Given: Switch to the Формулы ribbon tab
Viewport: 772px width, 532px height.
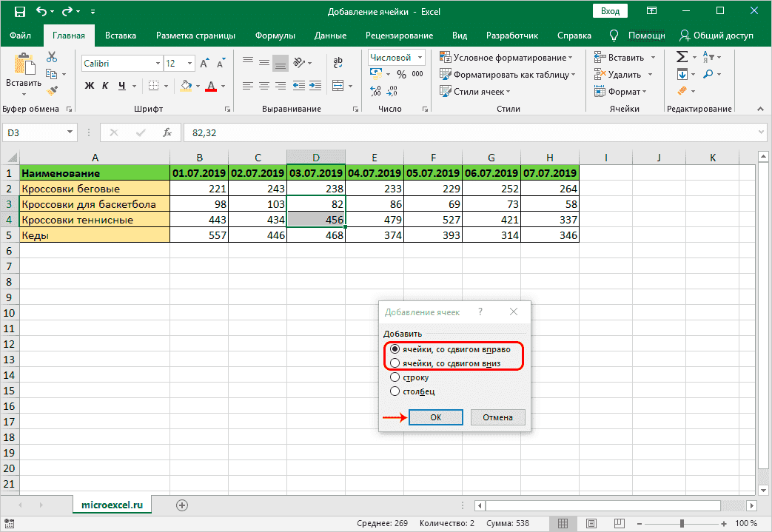Looking at the screenshot, I should pos(275,36).
